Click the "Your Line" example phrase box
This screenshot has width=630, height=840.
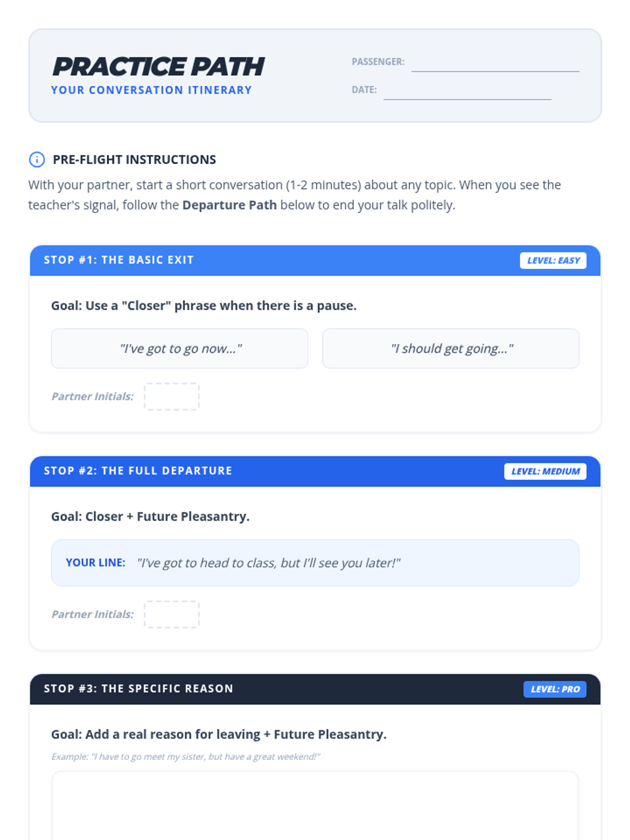pyautogui.click(x=315, y=563)
